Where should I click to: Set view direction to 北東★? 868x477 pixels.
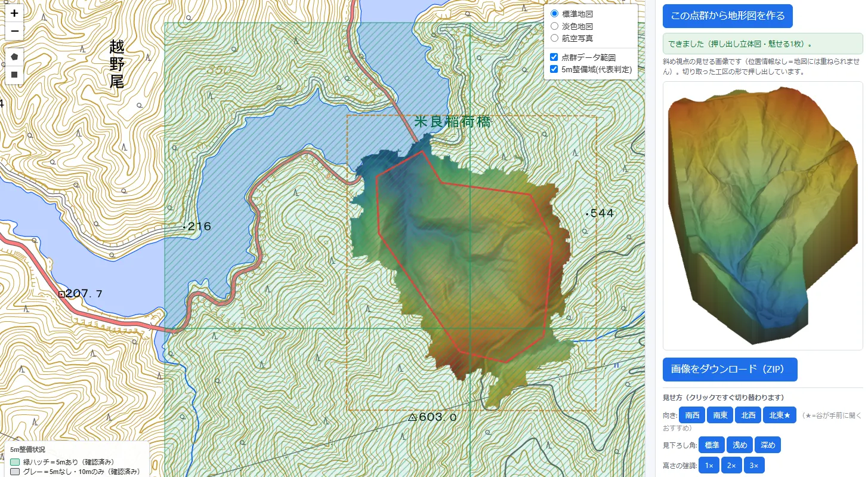779,415
